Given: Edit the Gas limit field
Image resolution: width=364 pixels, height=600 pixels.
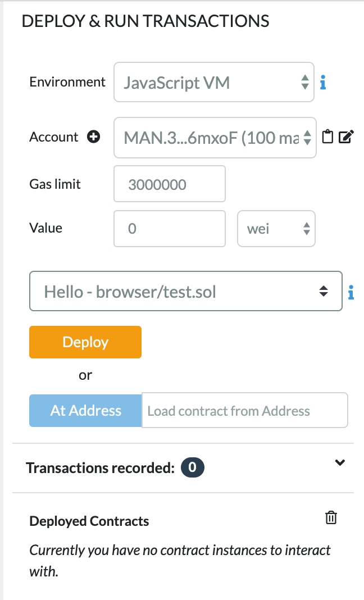Looking at the screenshot, I should (169, 184).
